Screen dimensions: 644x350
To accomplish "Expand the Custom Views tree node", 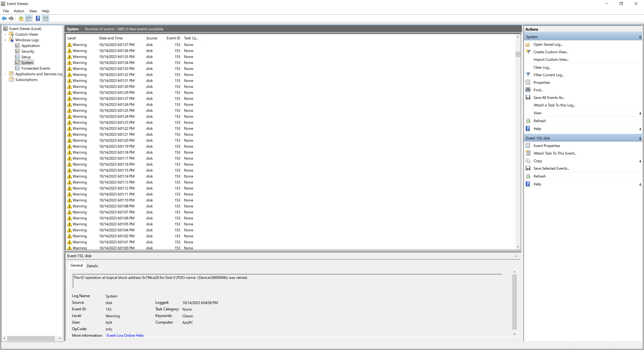I will [x=5, y=34].
